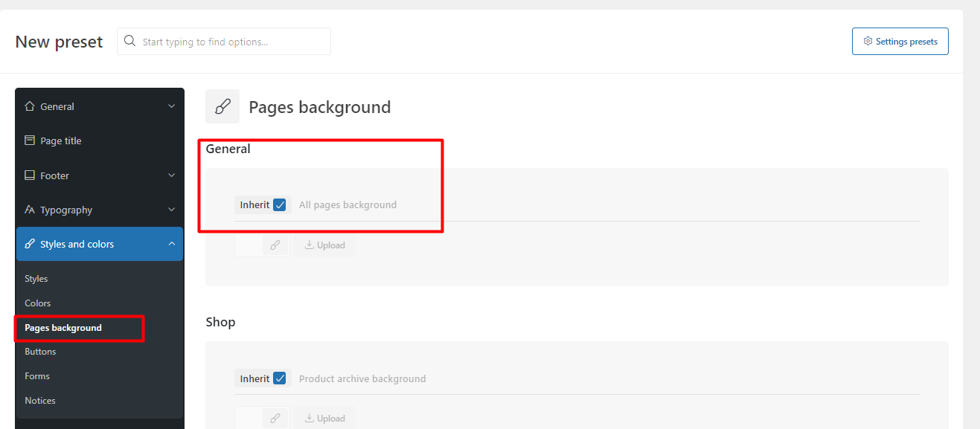980x429 pixels.
Task: Uncheck Inherit for Product archive background
Action: coord(280,378)
